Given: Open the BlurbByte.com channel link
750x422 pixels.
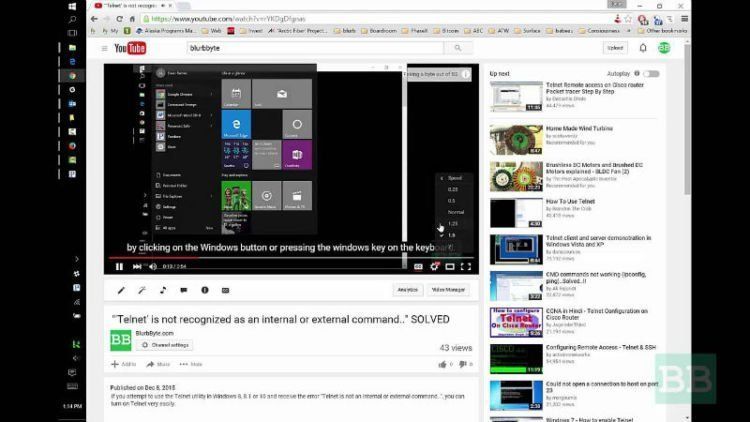Looking at the screenshot, I should pyautogui.click(x=154, y=333).
